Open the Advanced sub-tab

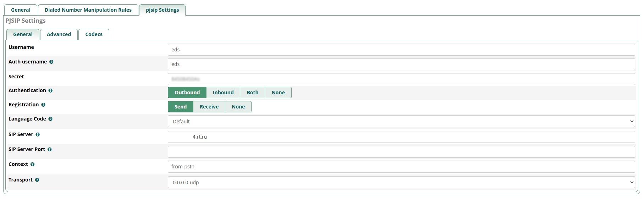(x=59, y=34)
